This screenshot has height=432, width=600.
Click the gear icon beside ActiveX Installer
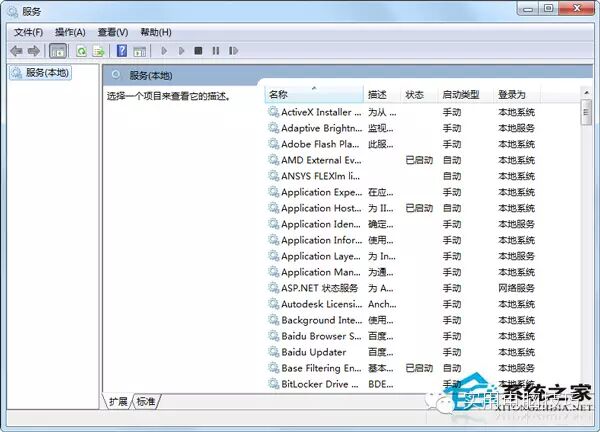273,112
